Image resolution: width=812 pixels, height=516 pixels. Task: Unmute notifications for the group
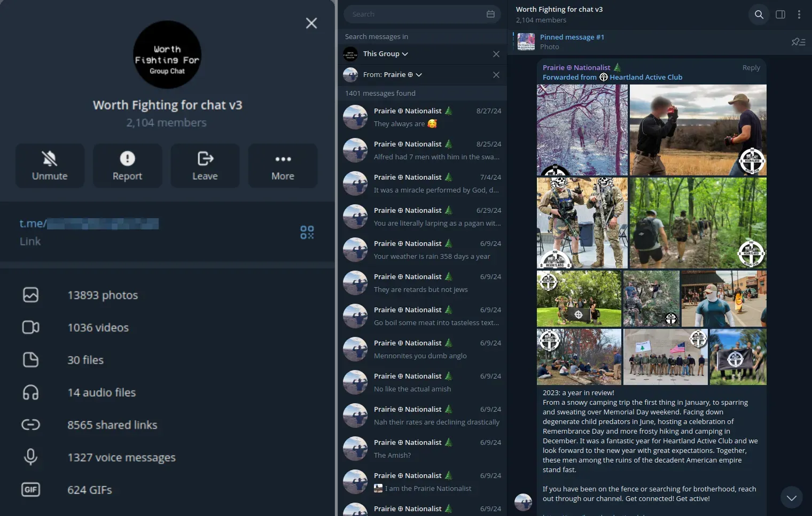coord(50,166)
